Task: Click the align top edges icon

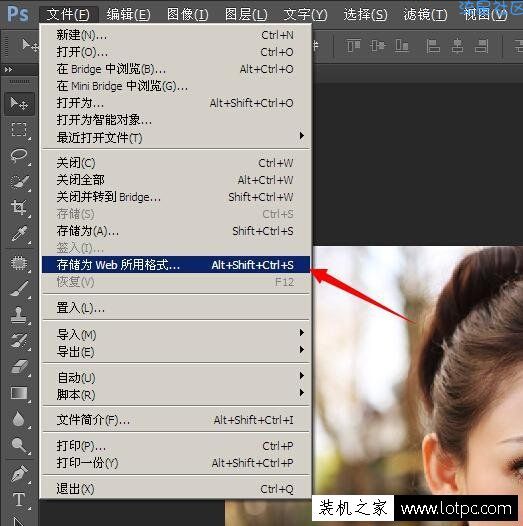Action: [354, 46]
